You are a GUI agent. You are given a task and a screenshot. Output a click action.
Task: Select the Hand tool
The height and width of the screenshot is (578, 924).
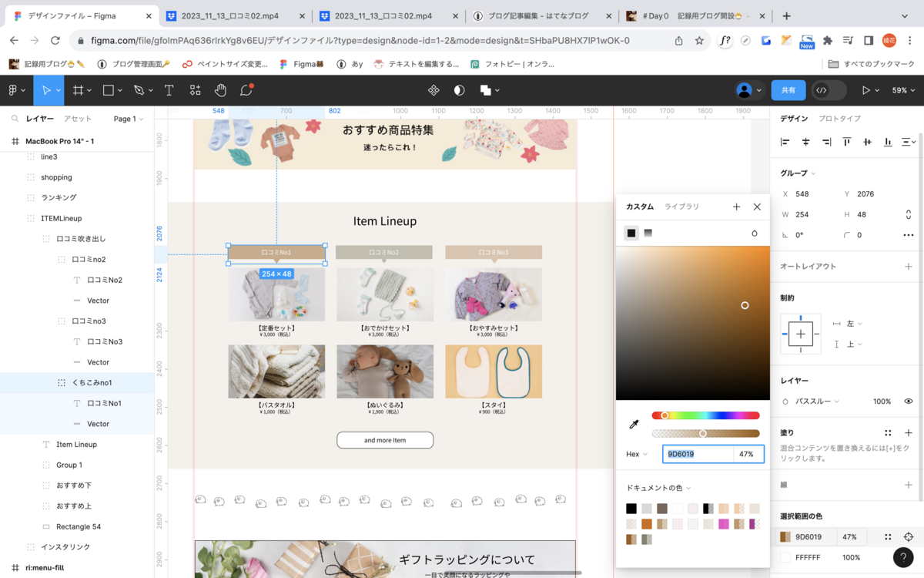click(220, 90)
